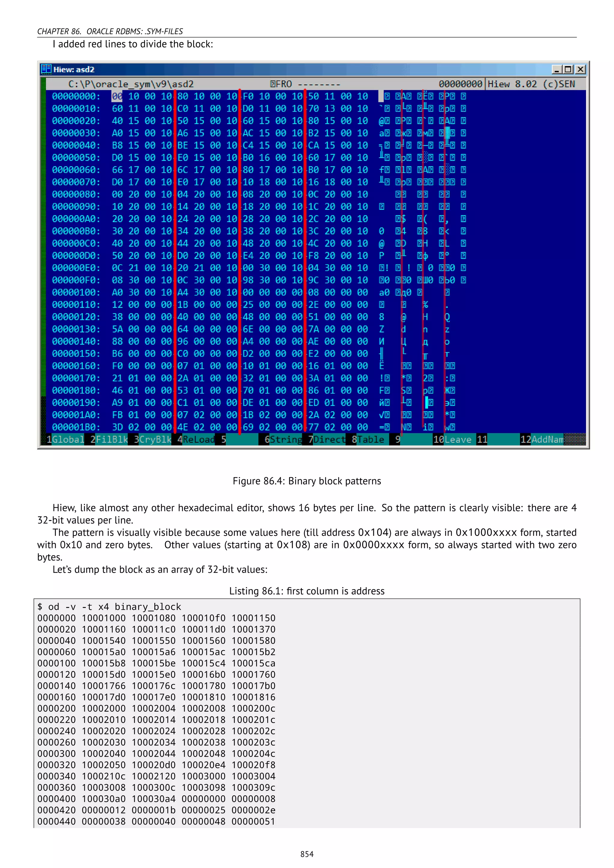
Task: Select the 3CryBlk function key
Action: 152,439
